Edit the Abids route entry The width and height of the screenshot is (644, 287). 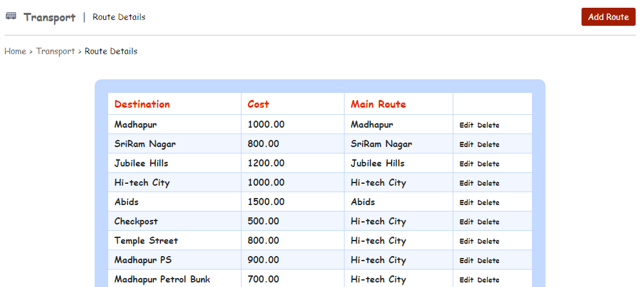[x=466, y=203]
